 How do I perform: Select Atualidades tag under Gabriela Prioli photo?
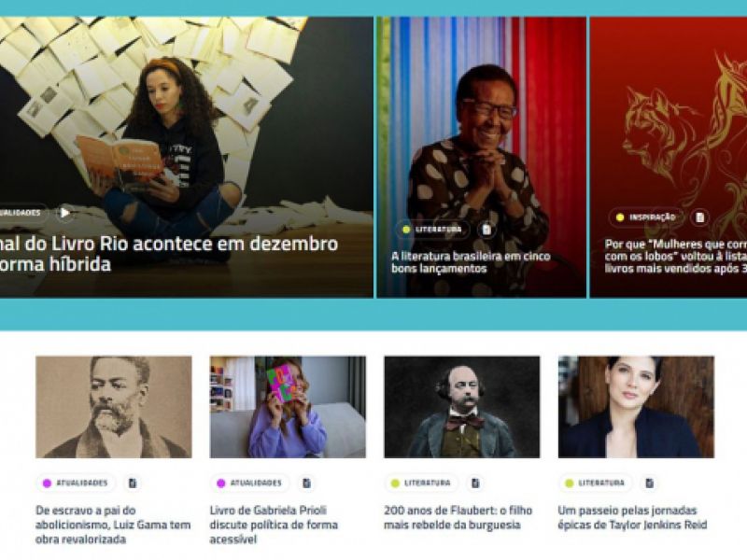249,483
